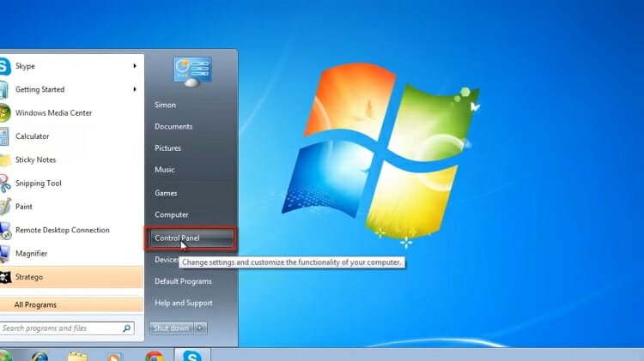644x361 pixels.
Task: Open Simon's personal folder
Action: pyautogui.click(x=165, y=105)
